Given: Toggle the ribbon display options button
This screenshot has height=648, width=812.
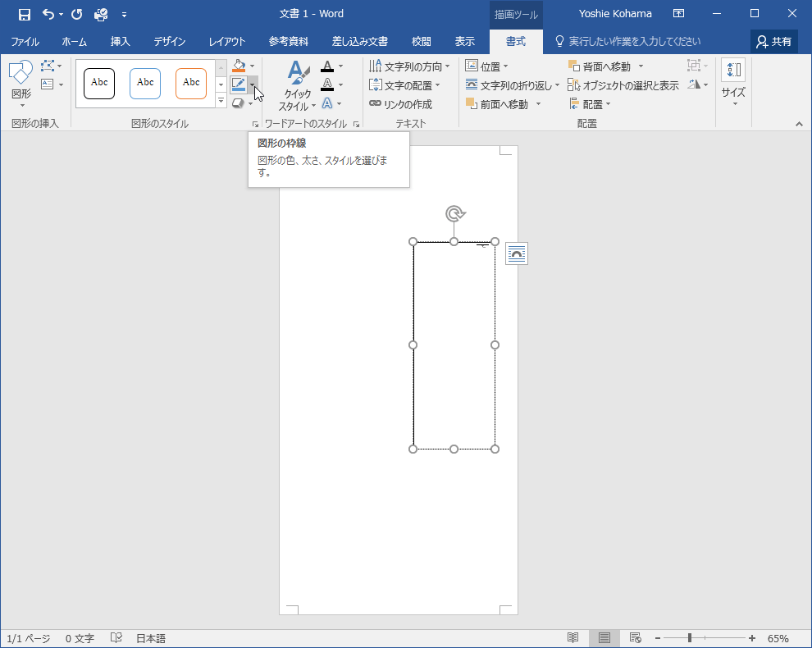Looking at the screenshot, I should click(x=678, y=14).
